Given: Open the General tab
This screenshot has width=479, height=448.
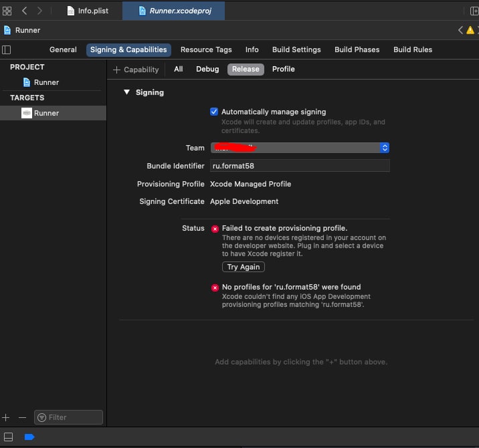Looking at the screenshot, I should coord(63,49).
